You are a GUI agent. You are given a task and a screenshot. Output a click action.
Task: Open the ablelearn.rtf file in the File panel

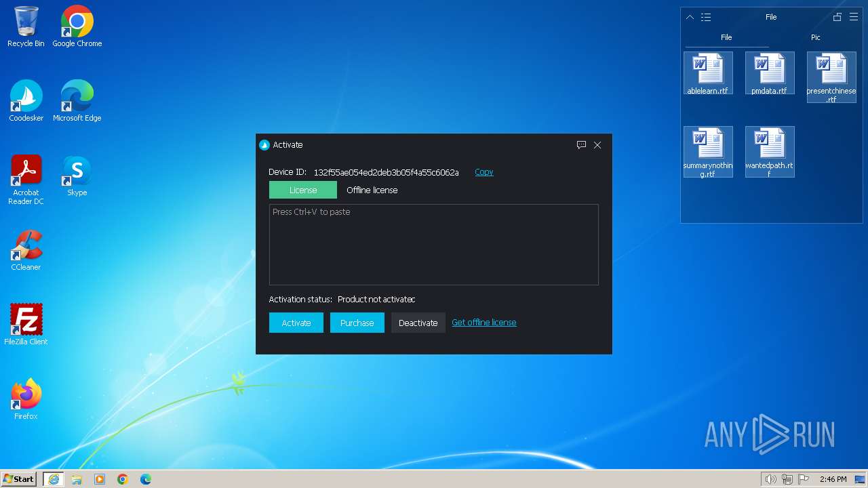click(708, 73)
